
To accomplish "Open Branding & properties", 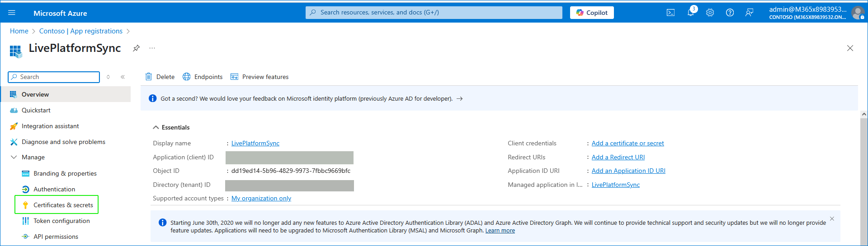I will [x=66, y=173].
